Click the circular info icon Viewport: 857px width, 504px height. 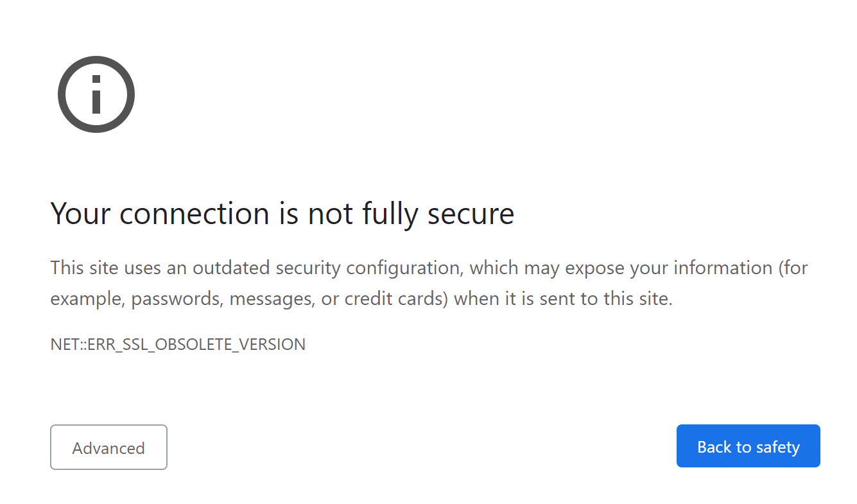pos(96,94)
